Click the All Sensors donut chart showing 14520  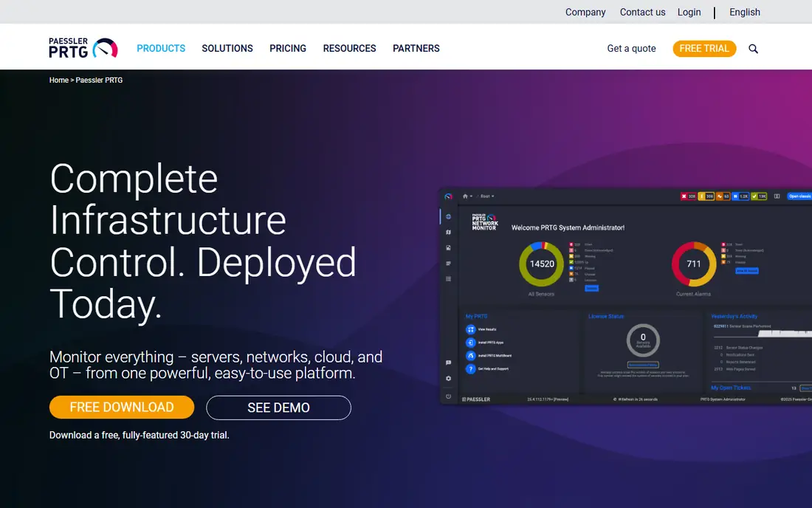coord(541,264)
